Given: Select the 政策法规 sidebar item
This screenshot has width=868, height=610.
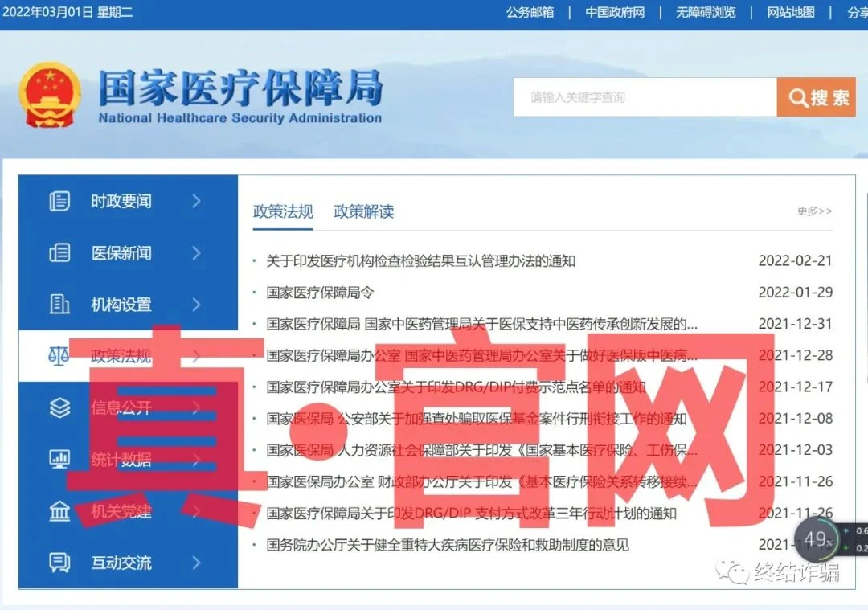Looking at the screenshot, I should tap(128, 356).
